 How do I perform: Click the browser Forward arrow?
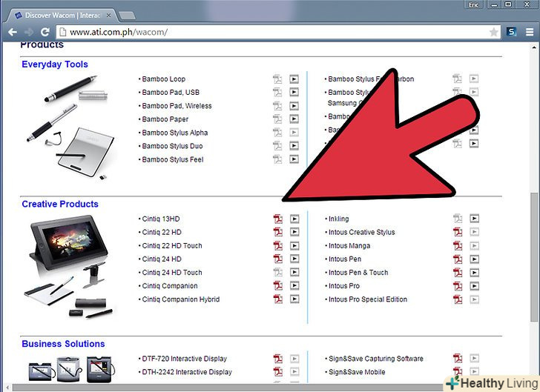(29, 32)
